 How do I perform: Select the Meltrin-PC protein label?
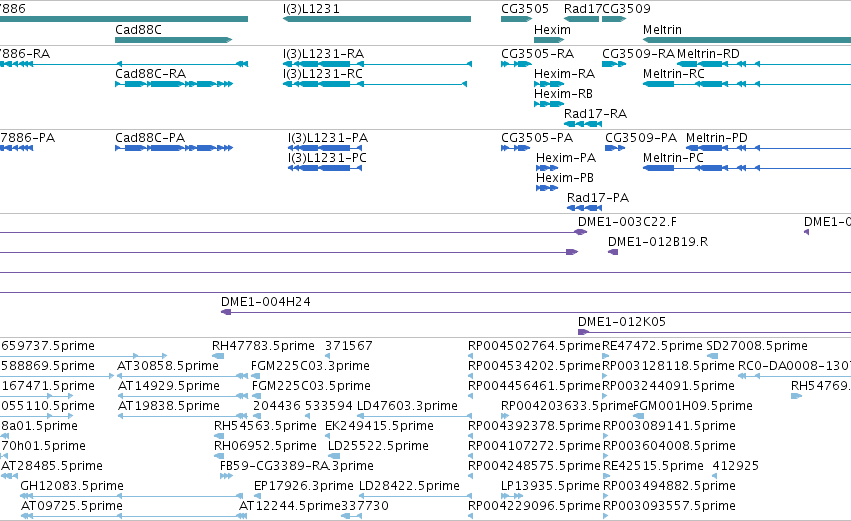tap(673, 158)
